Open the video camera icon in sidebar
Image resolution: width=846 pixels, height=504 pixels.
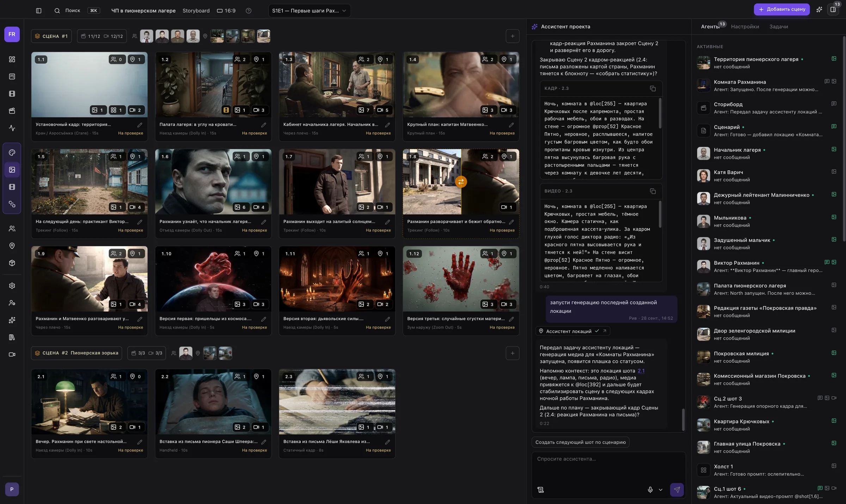tap(12, 354)
